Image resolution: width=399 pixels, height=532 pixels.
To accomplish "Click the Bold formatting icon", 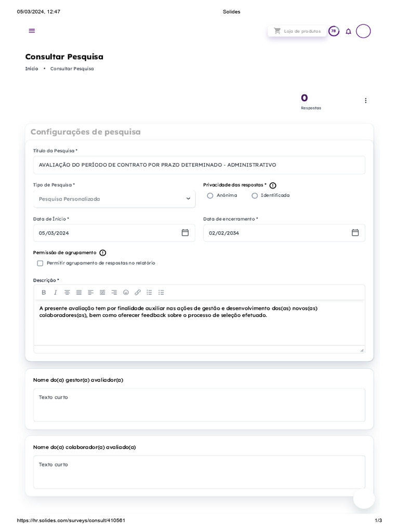I will tap(44, 292).
